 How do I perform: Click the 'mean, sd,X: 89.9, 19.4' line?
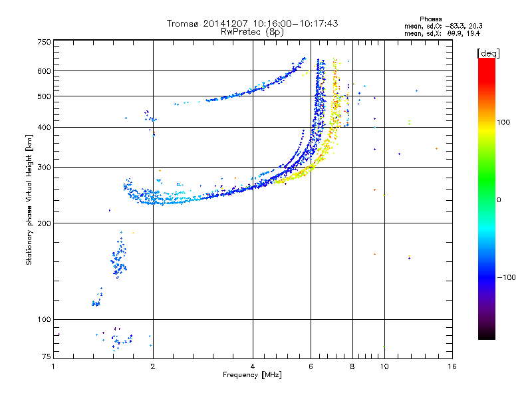[442, 33]
